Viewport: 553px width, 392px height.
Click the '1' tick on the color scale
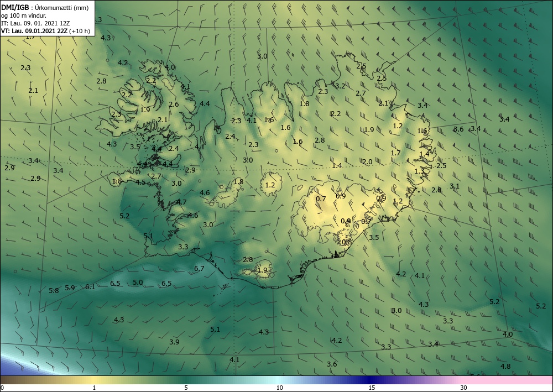[x=94, y=388]
